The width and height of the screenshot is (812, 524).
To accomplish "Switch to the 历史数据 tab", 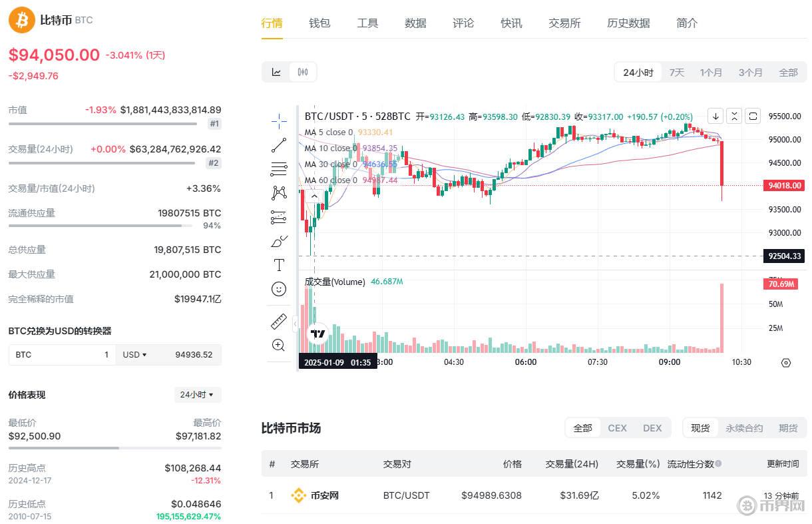I will pos(628,23).
